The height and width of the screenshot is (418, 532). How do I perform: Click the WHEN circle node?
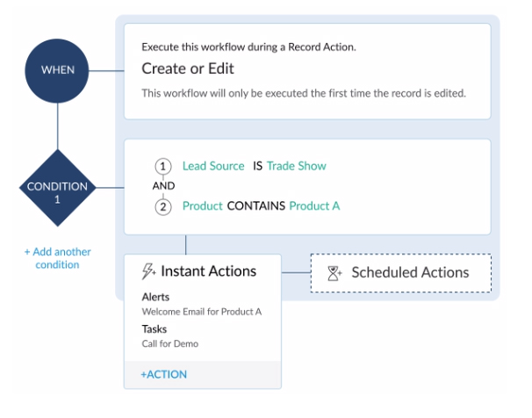[x=57, y=70]
